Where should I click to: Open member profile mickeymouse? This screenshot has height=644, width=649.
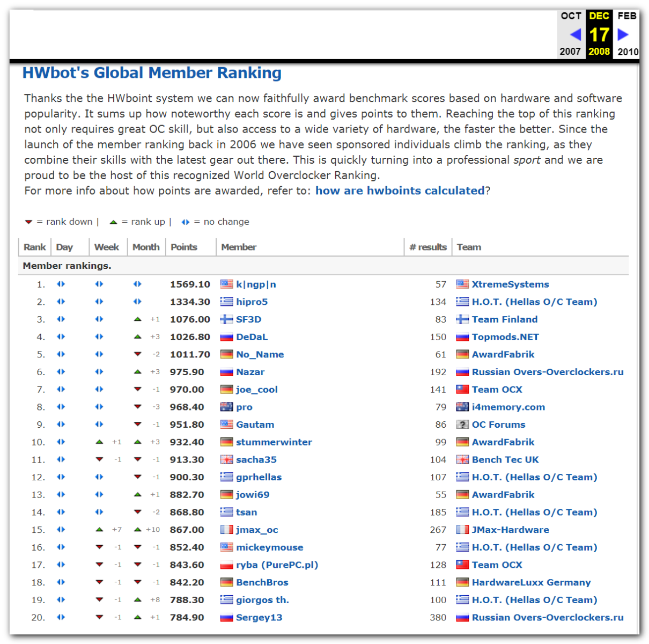coord(269,547)
